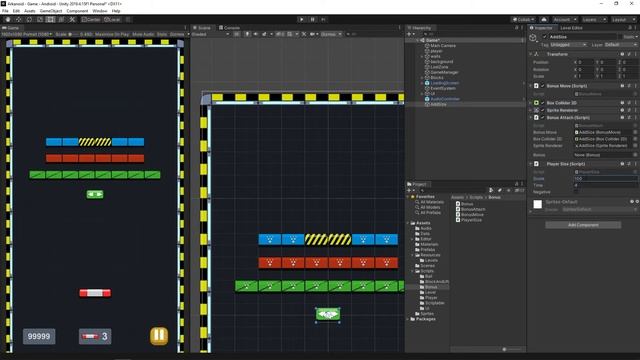The image size is (640, 360).
Task: Open Box Collider 2D help icon
Action: click(622, 103)
